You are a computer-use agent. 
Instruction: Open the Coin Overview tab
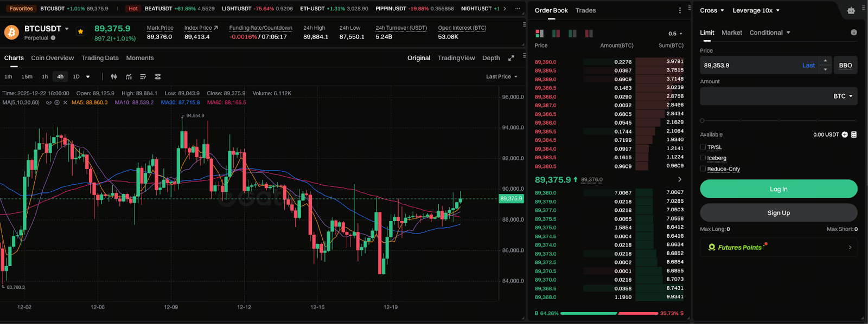pyautogui.click(x=52, y=58)
